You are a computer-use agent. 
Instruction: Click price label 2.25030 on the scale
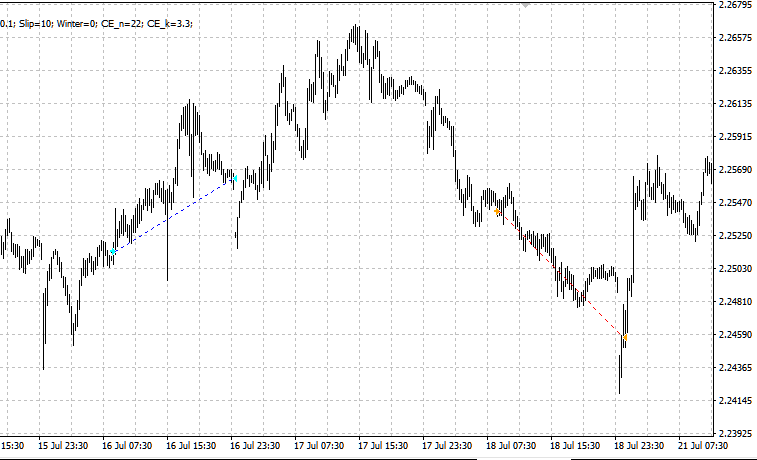coord(735,269)
